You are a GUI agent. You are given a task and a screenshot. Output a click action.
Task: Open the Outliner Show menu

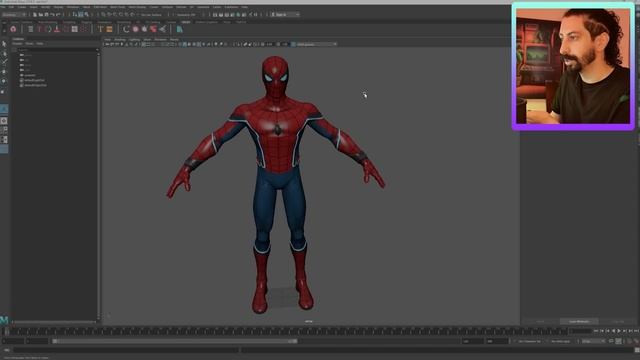29,43
